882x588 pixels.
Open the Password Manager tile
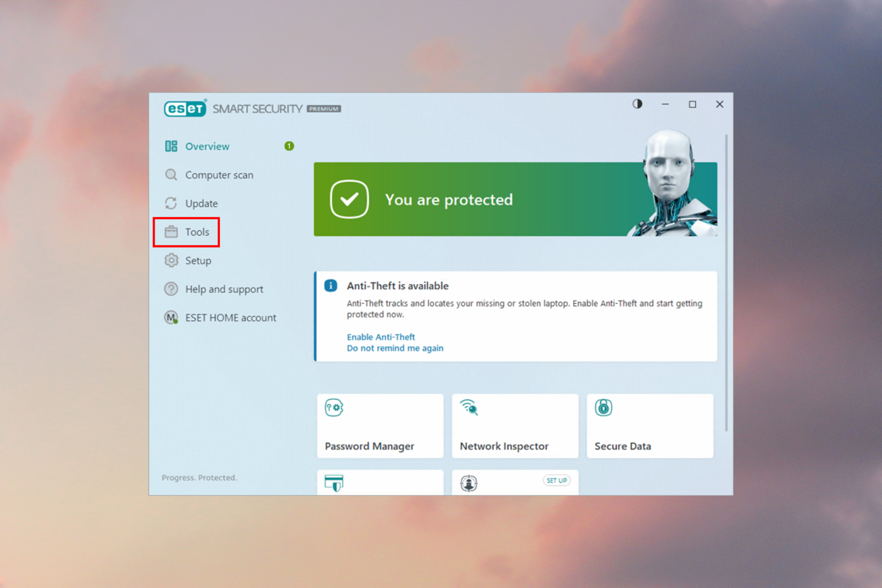click(380, 426)
